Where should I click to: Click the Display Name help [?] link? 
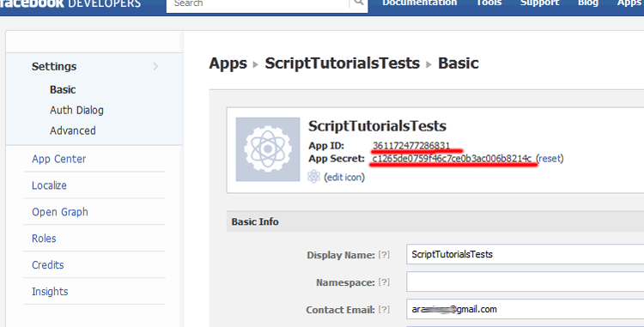pyautogui.click(x=384, y=255)
